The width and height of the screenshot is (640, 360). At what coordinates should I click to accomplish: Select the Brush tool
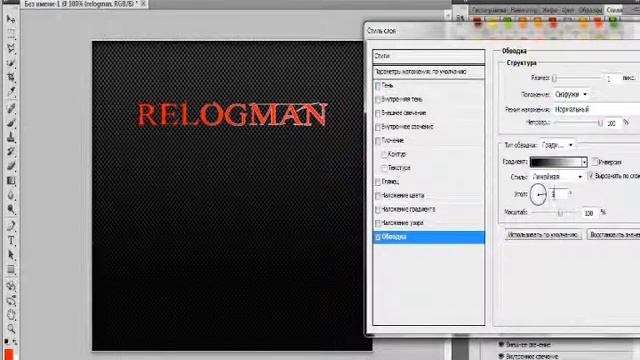point(11,122)
